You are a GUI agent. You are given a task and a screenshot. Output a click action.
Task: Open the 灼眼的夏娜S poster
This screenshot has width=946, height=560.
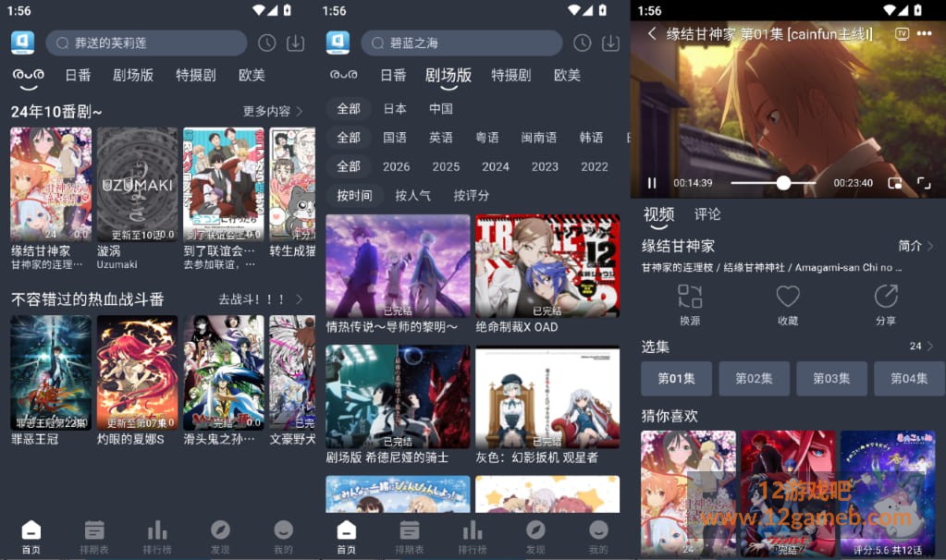coord(138,372)
